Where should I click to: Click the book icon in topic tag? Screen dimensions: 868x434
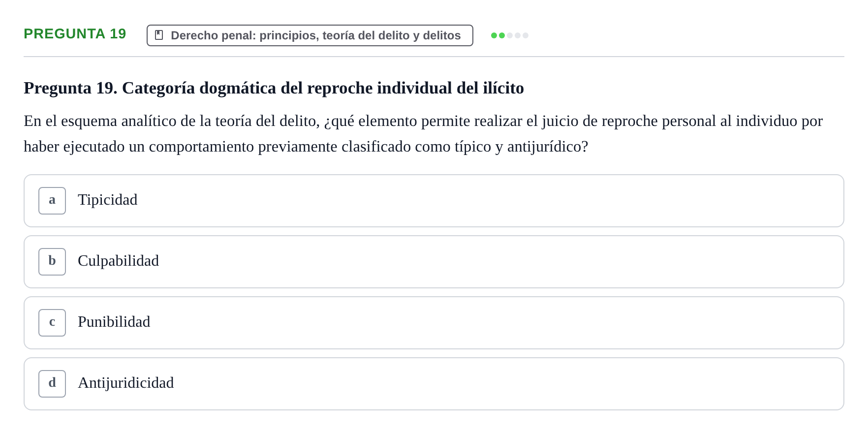tap(159, 35)
